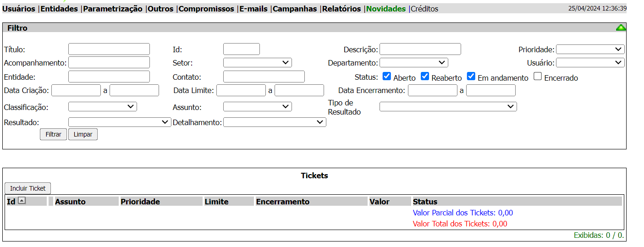Focus the Título text field

pos(109,49)
